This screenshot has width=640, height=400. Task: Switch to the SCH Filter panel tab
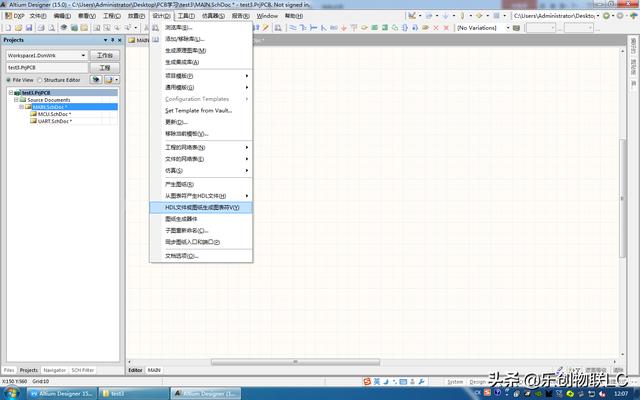pyautogui.click(x=83, y=370)
